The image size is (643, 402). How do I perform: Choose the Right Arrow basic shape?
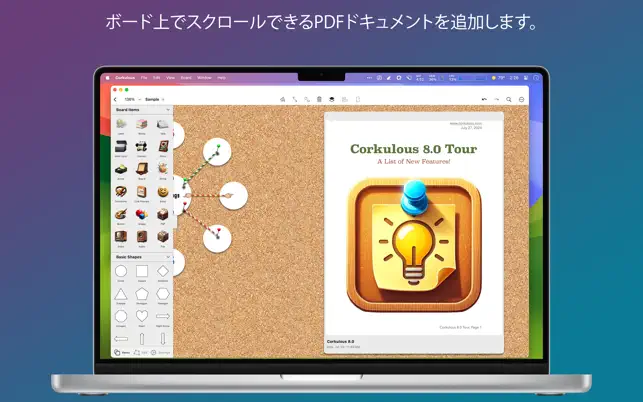163,316
